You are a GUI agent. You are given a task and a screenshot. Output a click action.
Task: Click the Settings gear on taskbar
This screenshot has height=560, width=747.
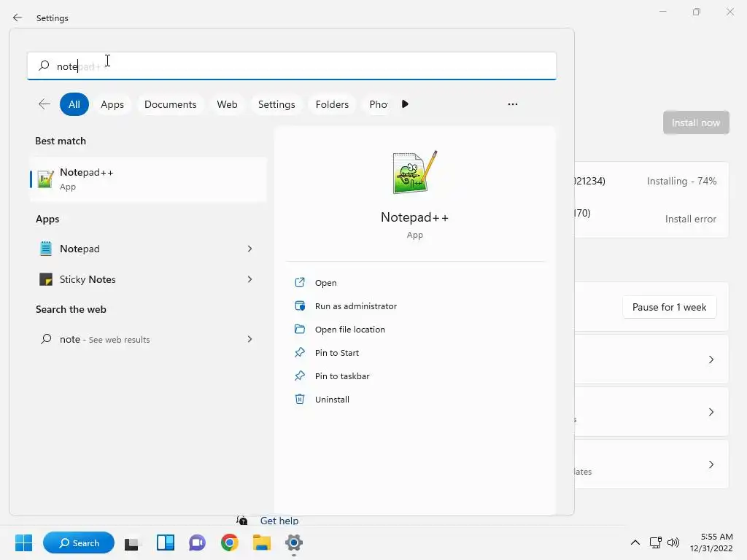294,542
